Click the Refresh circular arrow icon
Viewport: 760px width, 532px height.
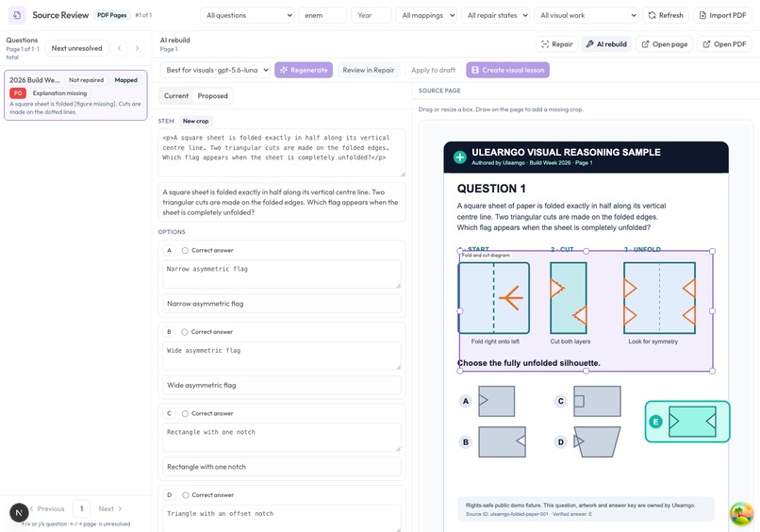tap(652, 15)
